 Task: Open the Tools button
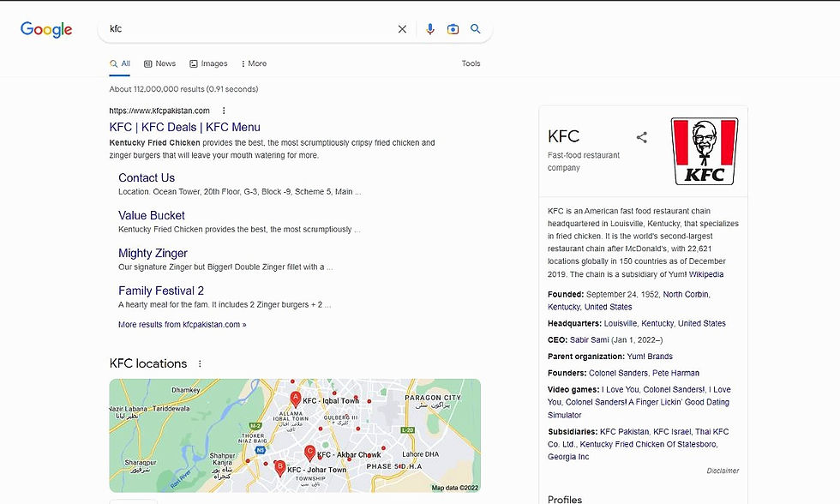(471, 63)
